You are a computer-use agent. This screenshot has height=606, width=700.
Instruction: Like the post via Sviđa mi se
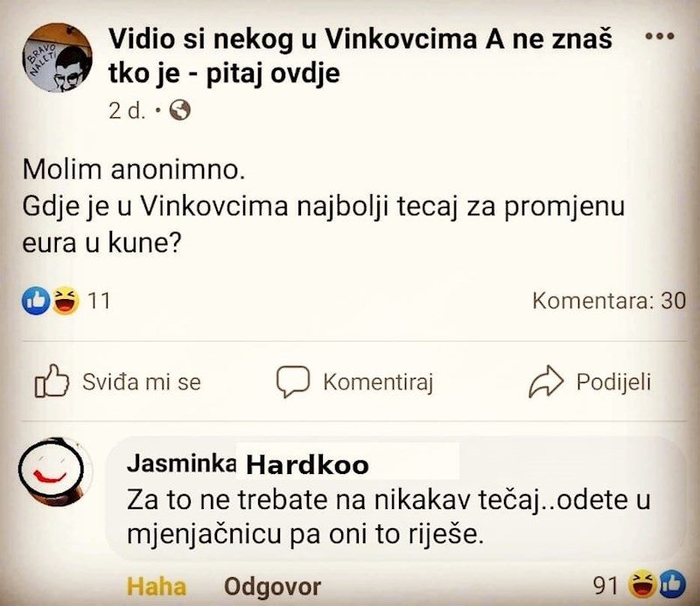(118, 381)
